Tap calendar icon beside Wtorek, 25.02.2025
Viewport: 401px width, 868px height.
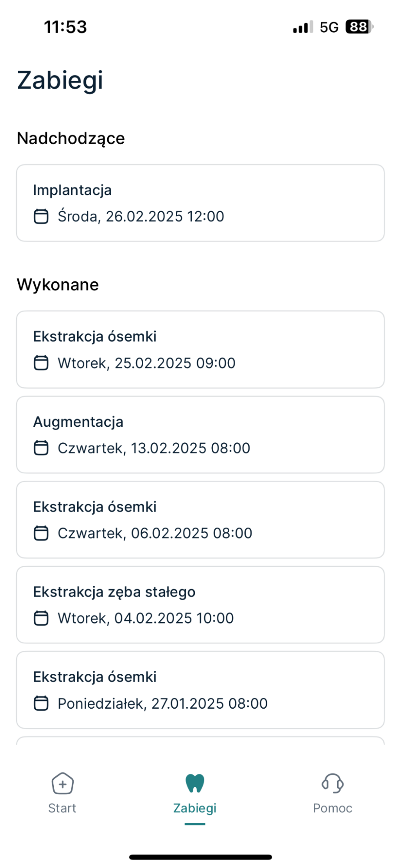coord(41,363)
